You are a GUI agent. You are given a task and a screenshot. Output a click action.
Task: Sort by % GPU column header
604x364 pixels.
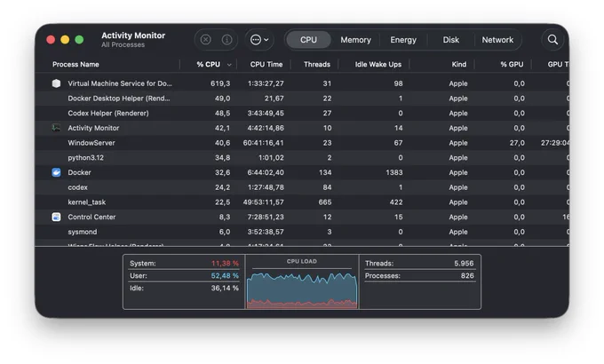(512, 64)
